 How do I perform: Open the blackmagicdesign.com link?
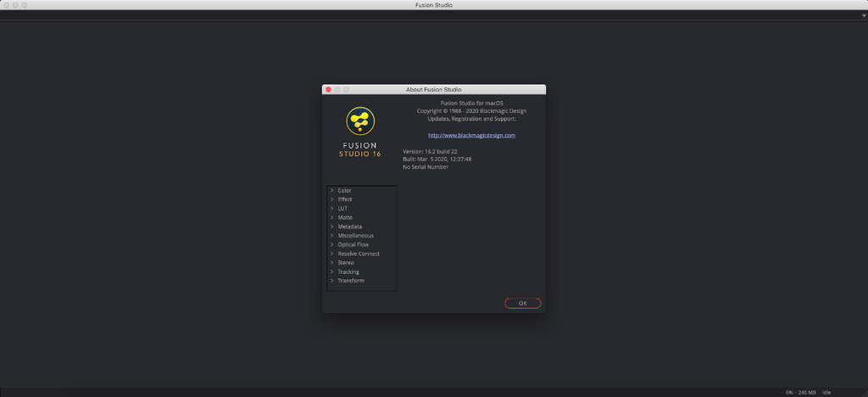click(x=471, y=135)
